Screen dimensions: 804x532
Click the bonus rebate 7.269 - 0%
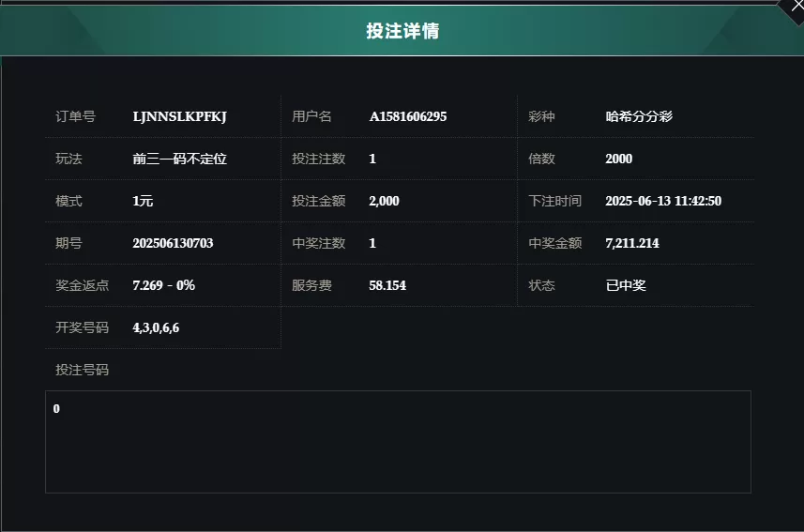click(x=163, y=285)
